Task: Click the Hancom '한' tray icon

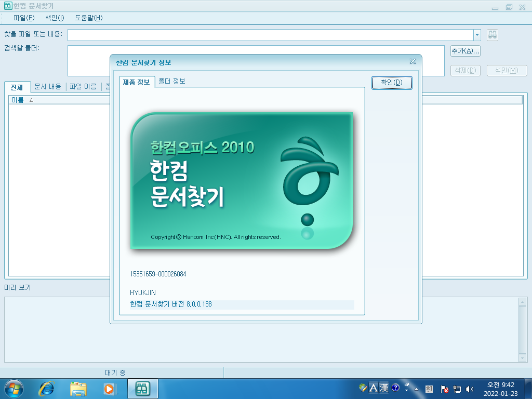Action: pos(429,389)
